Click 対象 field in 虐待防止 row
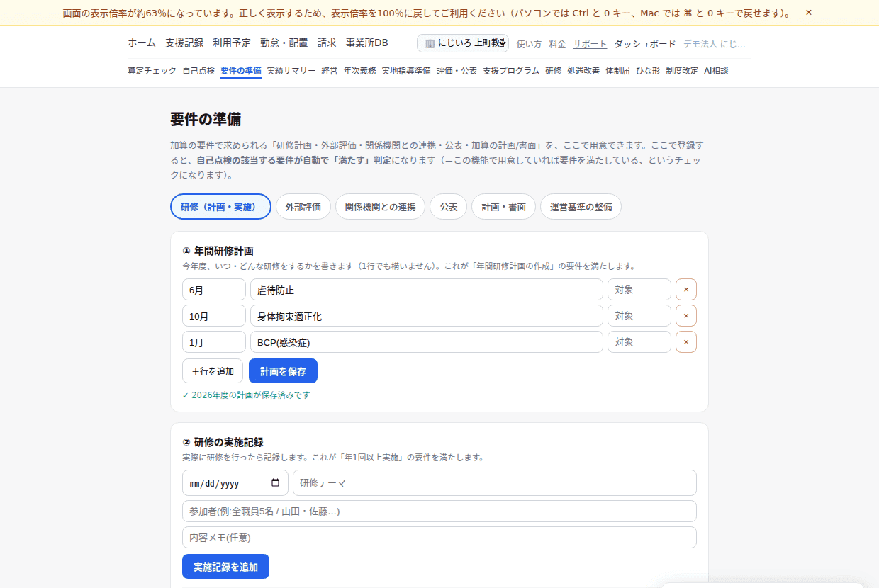879x588 pixels. 639,289
